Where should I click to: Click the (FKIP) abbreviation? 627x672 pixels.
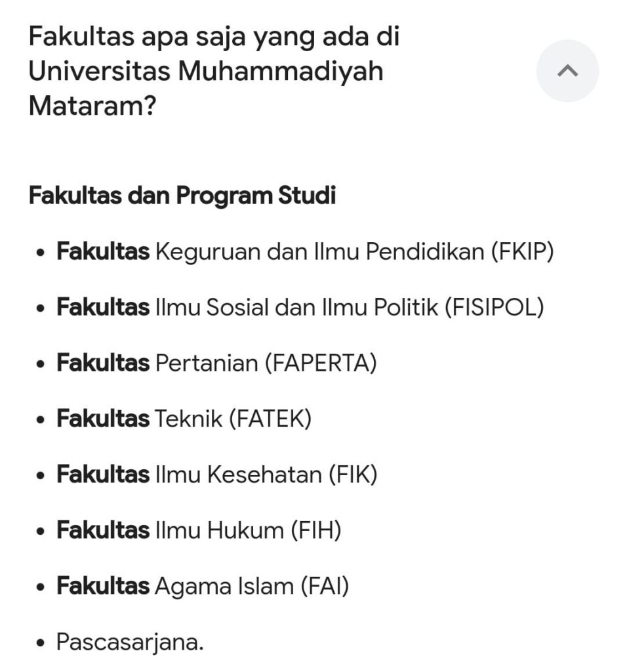(521, 252)
